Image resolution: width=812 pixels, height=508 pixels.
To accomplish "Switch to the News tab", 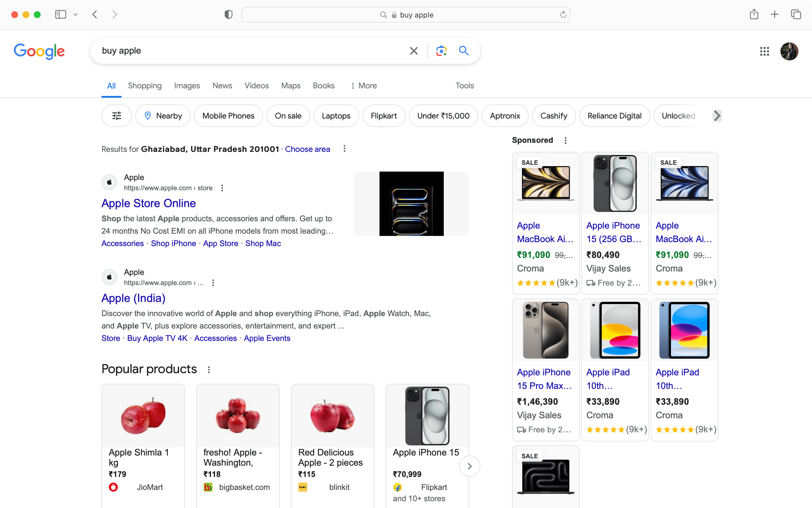I will pyautogui.click(x=222, y=86).
